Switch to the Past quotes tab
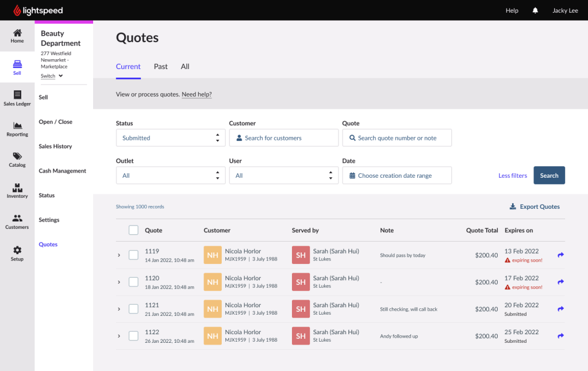Screen dimensions: 588x371 [160, 67]
